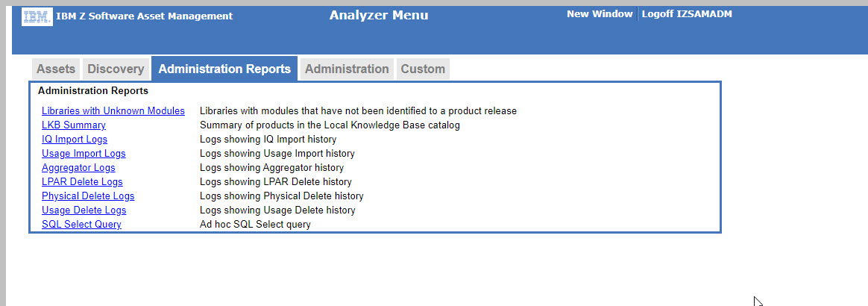868x306 pixels.
Task: View the LPAR Delete Logs
Action: click(x=82, y=182)
